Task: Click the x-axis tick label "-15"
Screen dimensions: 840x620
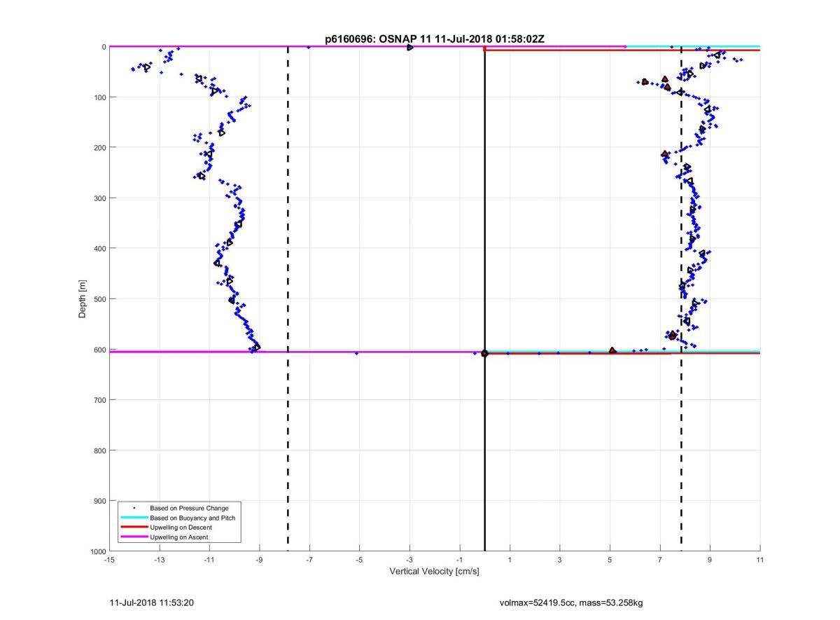Action: pyautogui.click(x=109, y=560)
